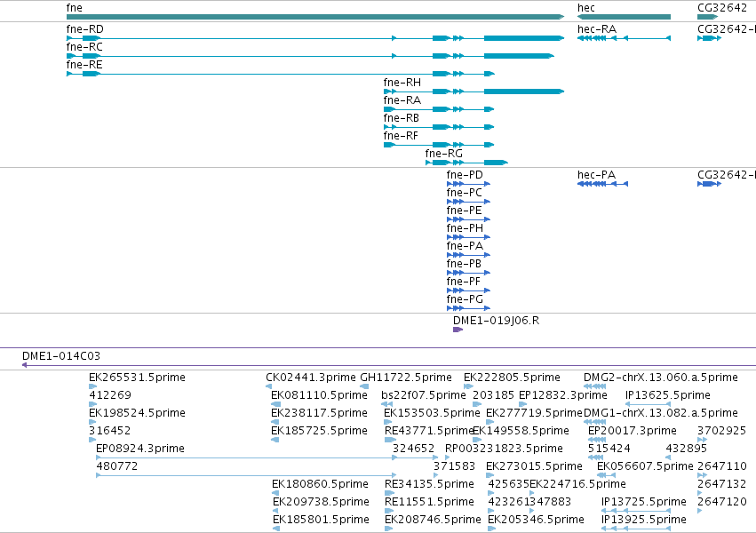Screen dimensions: 756x533
Task: Click the 324652 feature label
Action: click(413, 449)
